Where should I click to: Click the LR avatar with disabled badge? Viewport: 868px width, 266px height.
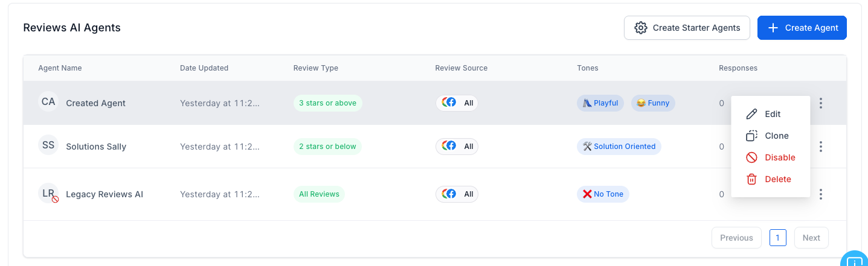coord(48,194)
